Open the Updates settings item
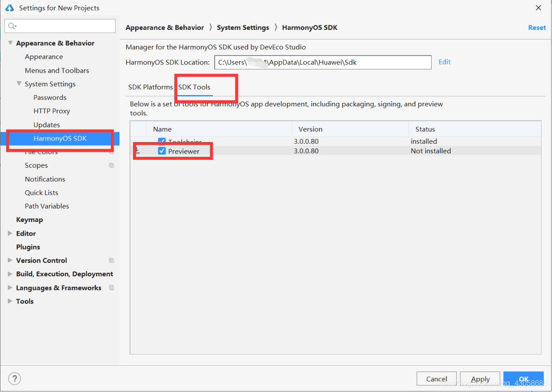This screenshot has width=552, height=392. pyautogui.click(x=46, y=125)
